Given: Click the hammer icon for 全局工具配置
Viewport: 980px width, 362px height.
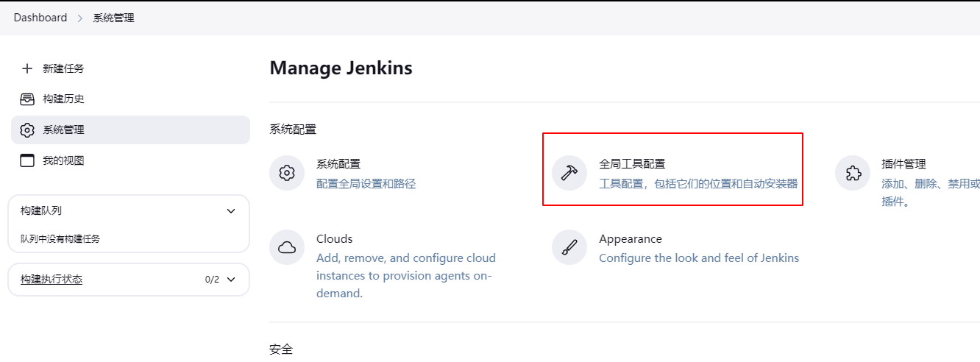Looking at the screenshot, I should click(x=569, y=173).
